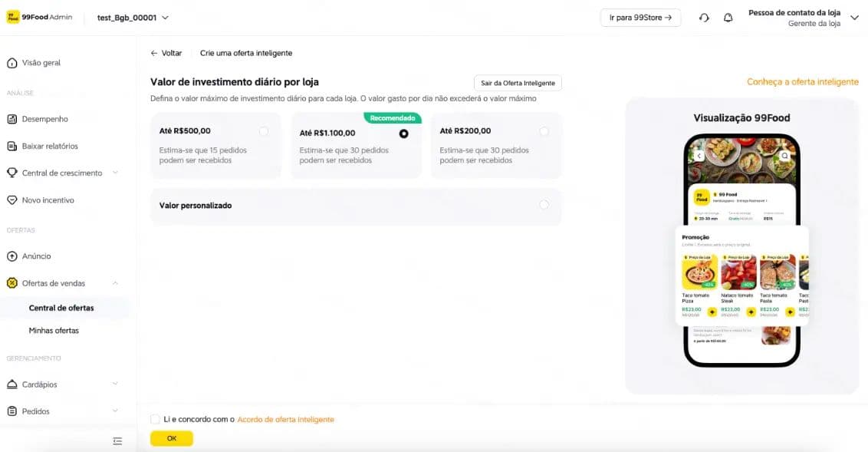Click the Anúncio arrow-up icon
The image size is (868, 452).
click(x=12, y=256)
